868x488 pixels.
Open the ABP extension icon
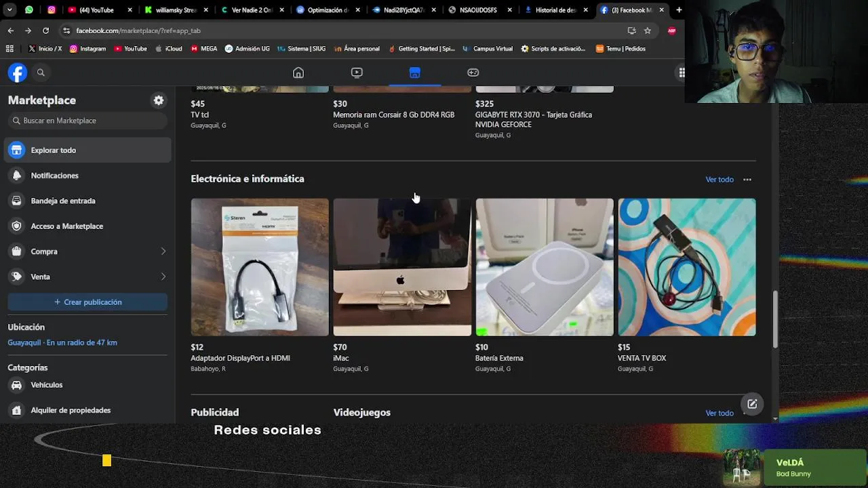pyautogui.click(x=671, y=30)
